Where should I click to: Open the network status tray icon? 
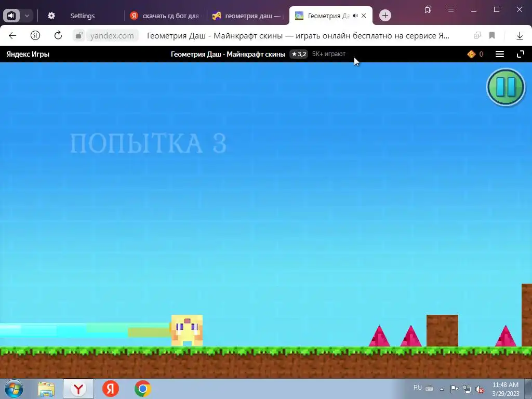(467, 389)
